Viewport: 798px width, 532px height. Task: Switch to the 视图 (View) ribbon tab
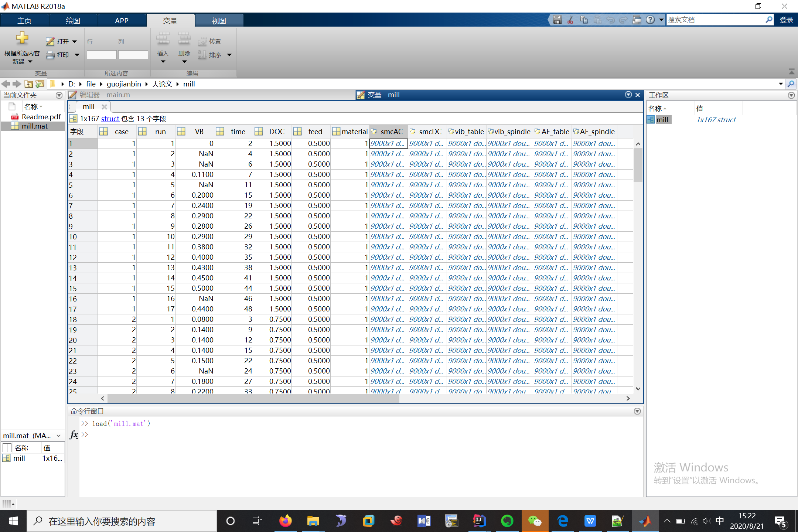tap(219, 21)
